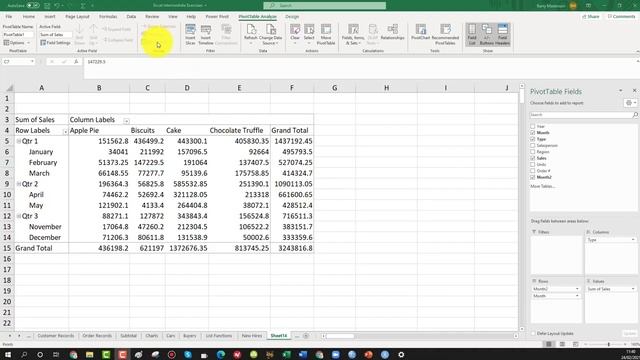Image resolution: width=640 pixels, height=360 pixels.
Task: Click the Insert Timeline icon
Action: (x=206, y=34)
